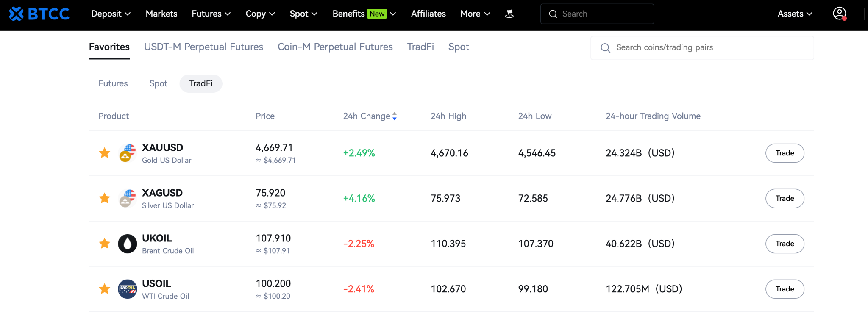Screen dimensions: 868x316
Task: Click the BTCC logo
Action: 39,14
